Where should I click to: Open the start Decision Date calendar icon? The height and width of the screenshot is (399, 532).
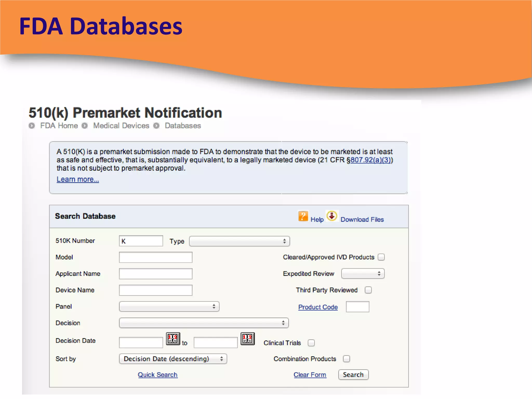pos(173,339)
